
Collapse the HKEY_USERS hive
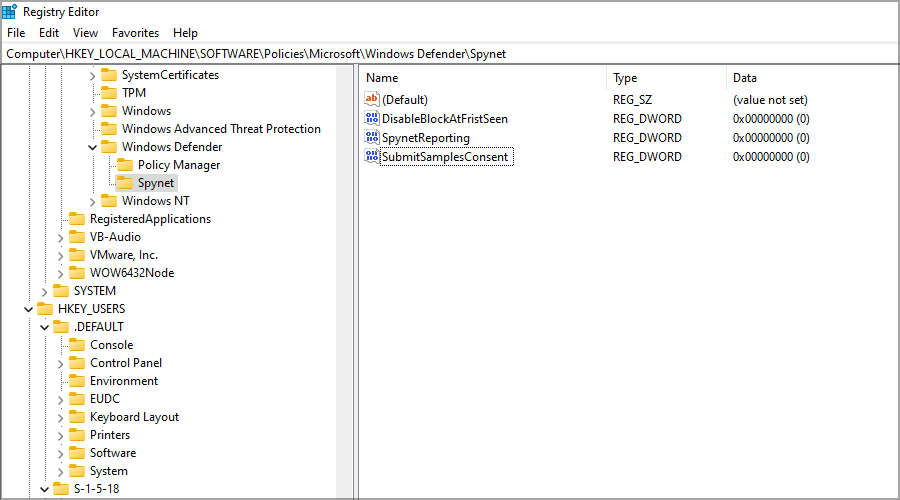pyautogui.click(x=28, y=309)
